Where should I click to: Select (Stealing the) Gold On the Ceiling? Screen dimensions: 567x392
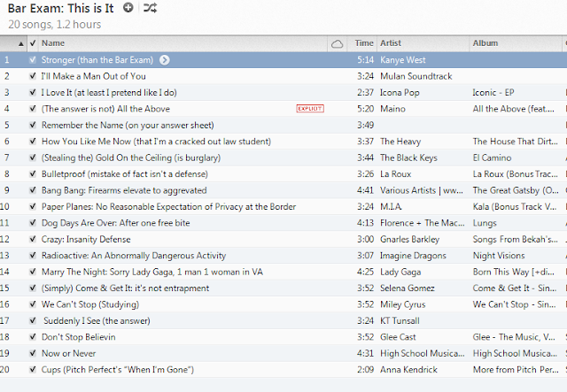click(131, 158)
